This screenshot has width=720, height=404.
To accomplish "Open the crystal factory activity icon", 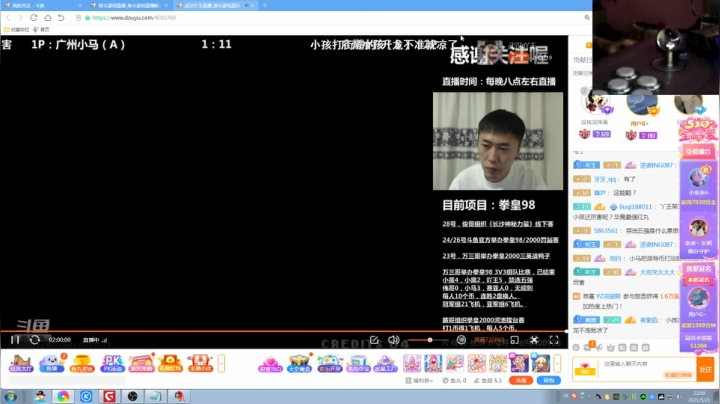I will click(386, 364).
